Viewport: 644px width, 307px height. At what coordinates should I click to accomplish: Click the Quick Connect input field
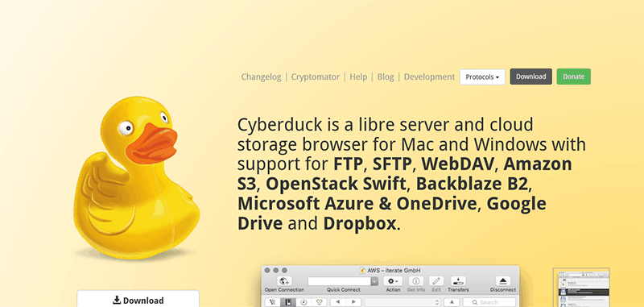point(339,281)
